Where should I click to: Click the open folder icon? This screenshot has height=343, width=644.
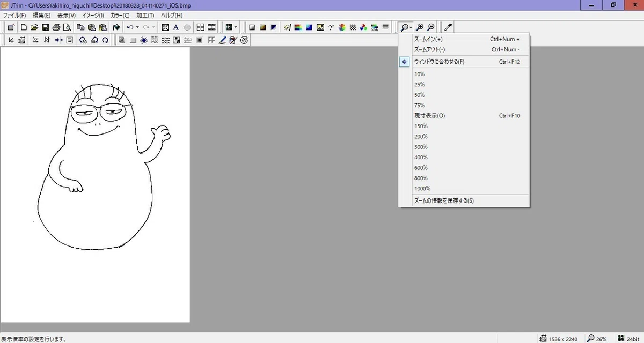click(x=34, y=27)
